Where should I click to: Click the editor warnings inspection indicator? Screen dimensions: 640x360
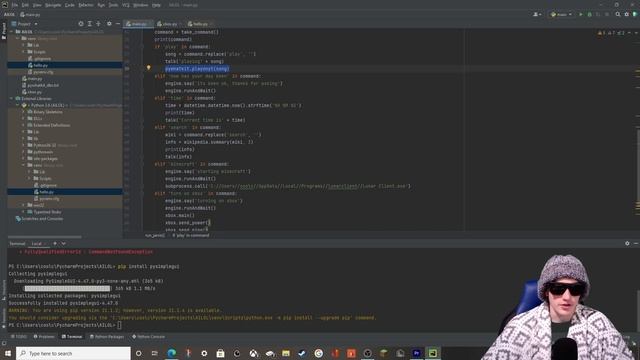(x=612, y=33)
